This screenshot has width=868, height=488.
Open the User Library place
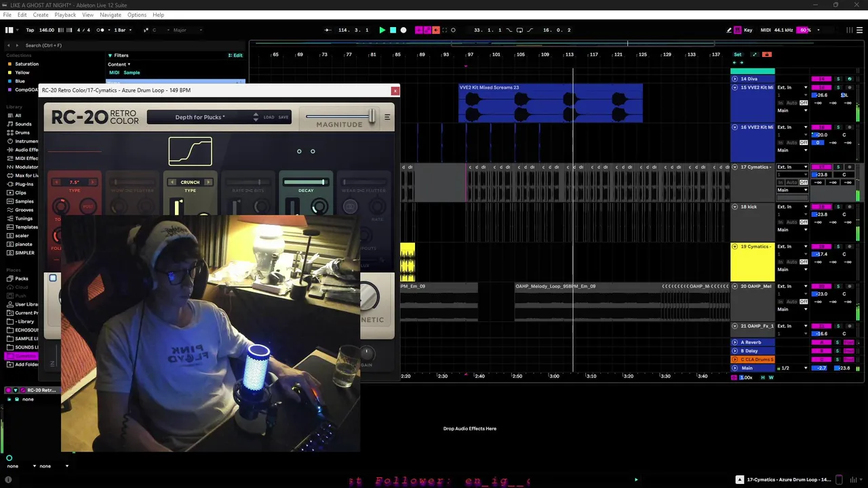coord(26,304)
